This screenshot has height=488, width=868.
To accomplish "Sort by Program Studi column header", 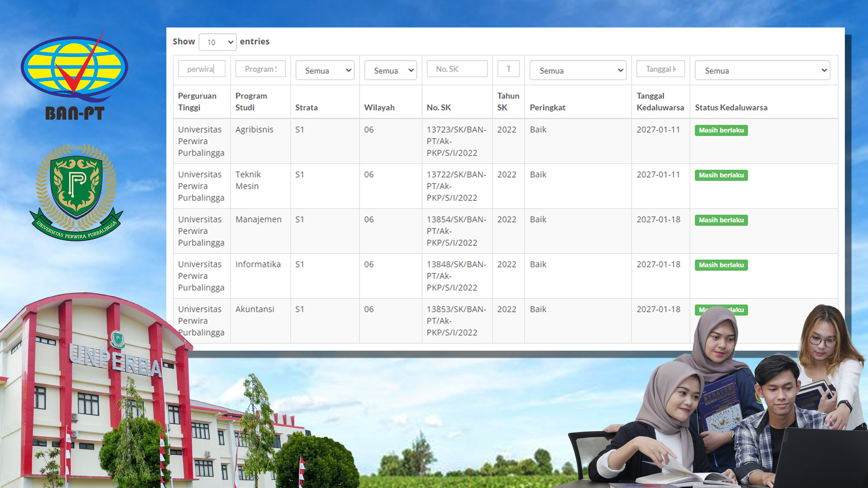I will [260, 101].
